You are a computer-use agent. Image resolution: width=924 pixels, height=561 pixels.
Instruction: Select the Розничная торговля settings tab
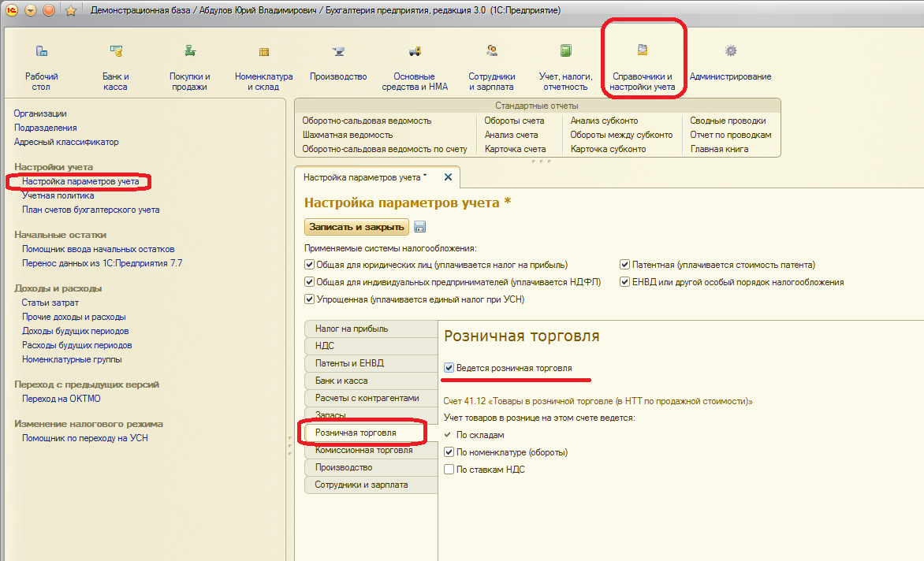[x=371, y=433]
